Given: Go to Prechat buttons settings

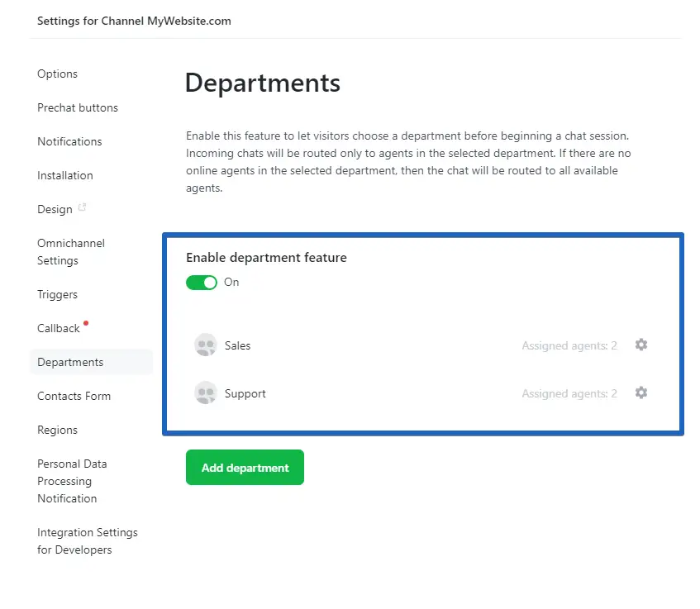Looking at the screenshot, I should click(x=78, y=107).
